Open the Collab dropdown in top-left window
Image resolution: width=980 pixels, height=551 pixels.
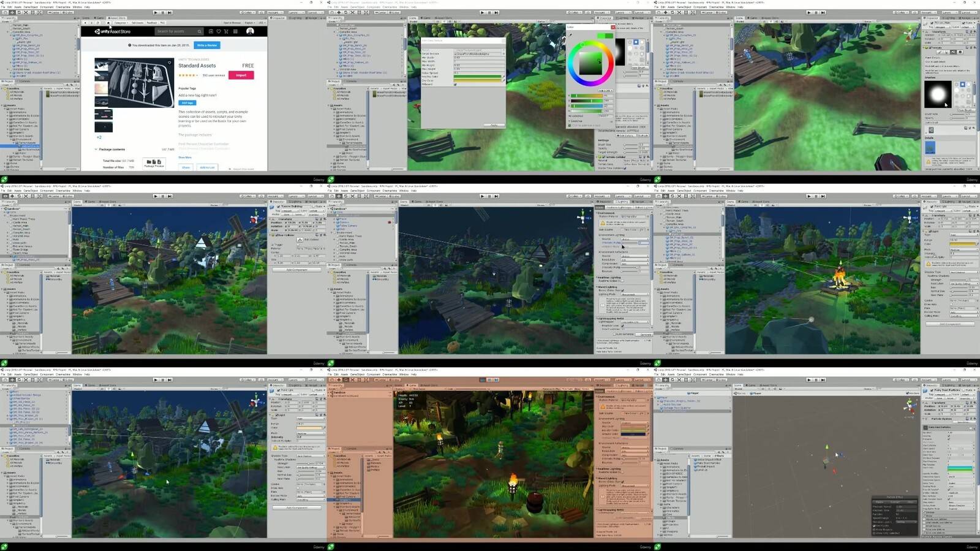(x=247, y=12)
